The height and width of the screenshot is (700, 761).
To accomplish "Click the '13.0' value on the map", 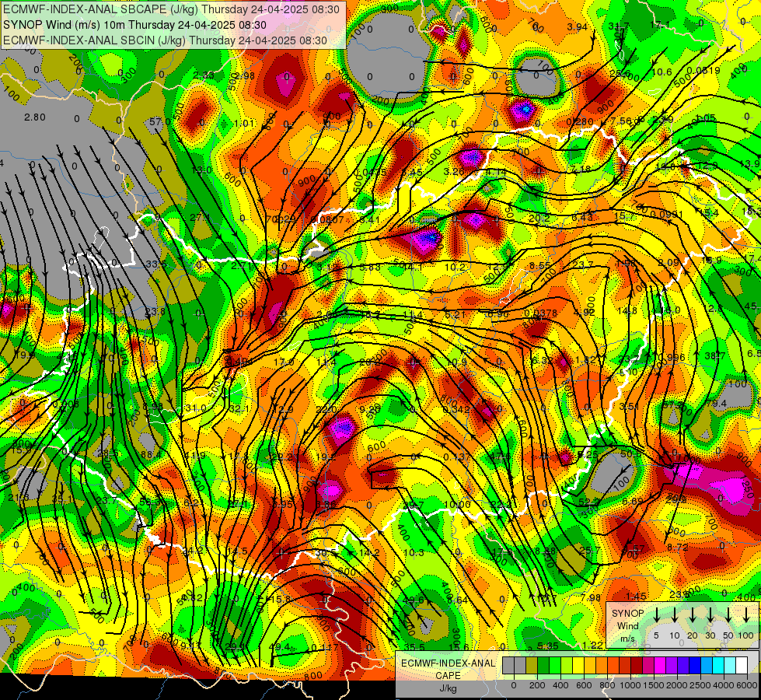I will (201, 170).
